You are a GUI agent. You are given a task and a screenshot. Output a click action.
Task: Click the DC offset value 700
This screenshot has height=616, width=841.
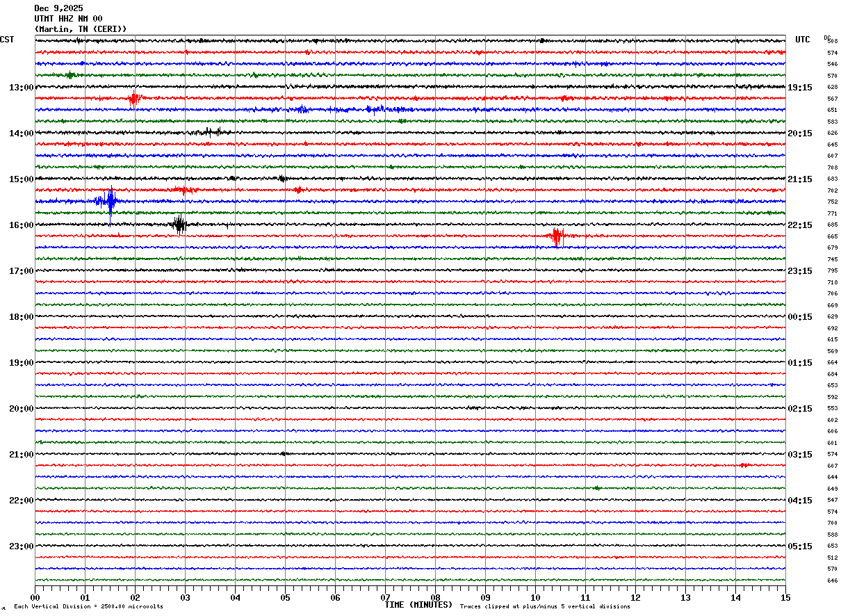coord(832,523)
